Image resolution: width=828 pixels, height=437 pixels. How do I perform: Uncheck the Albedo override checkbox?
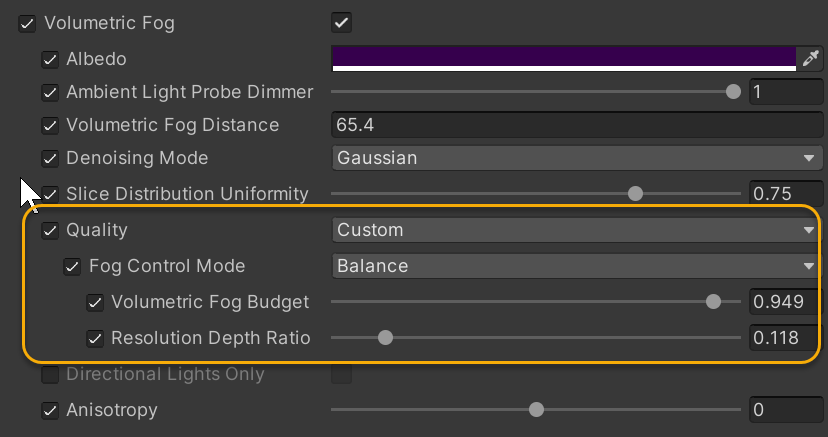(50, 59)
